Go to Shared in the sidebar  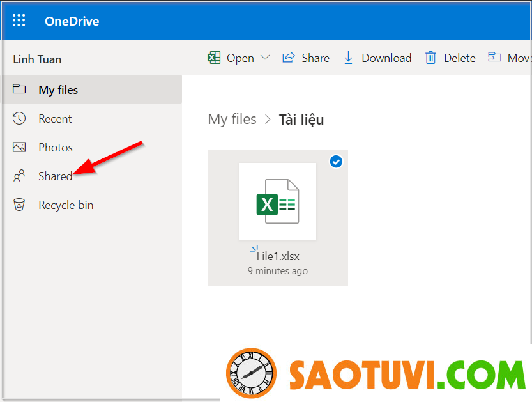click(x=55, y=176)
